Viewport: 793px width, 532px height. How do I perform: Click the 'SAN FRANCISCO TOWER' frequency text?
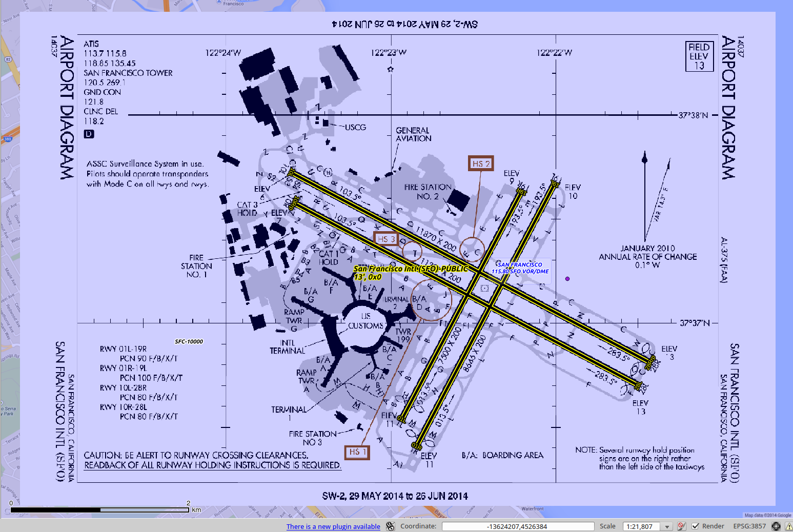pyautogui.click(x=128, y=73)
